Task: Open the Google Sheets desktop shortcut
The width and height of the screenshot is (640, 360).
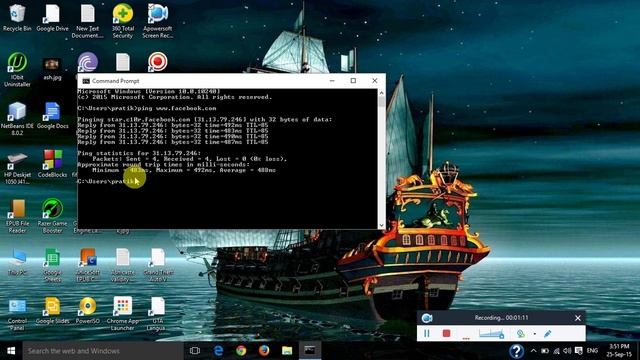Action: 52,265
